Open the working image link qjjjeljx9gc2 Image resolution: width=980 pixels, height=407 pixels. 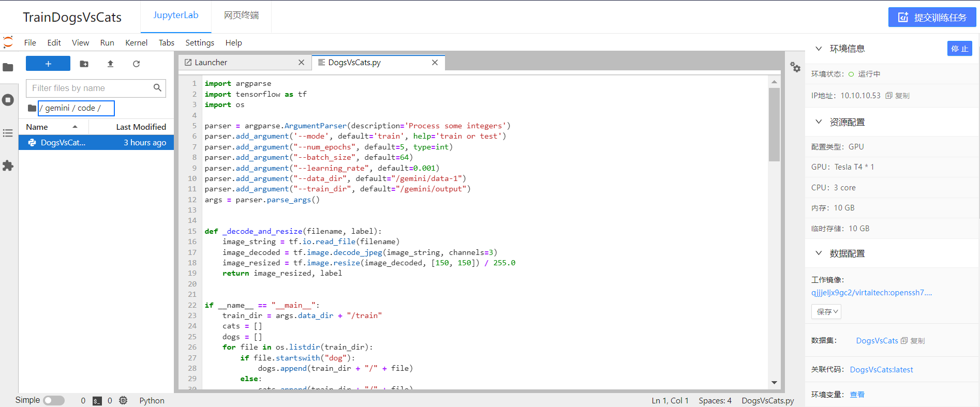[x=871, y=293]
